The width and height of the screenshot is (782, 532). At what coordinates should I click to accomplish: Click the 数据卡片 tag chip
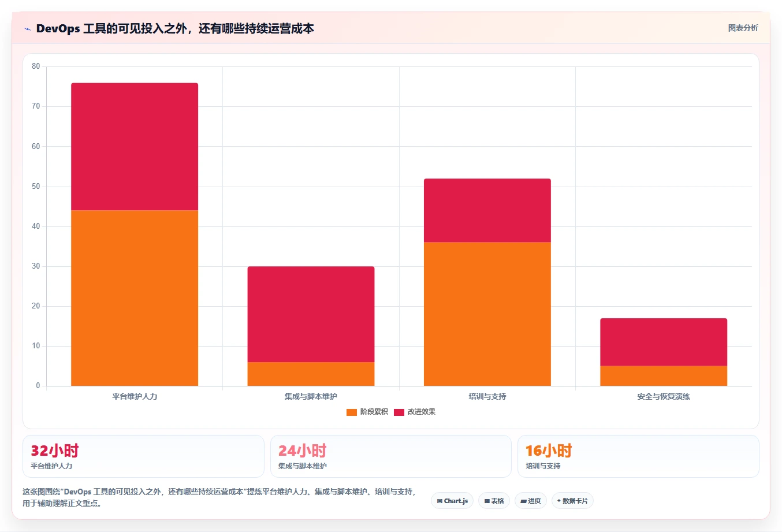point(572,501)
